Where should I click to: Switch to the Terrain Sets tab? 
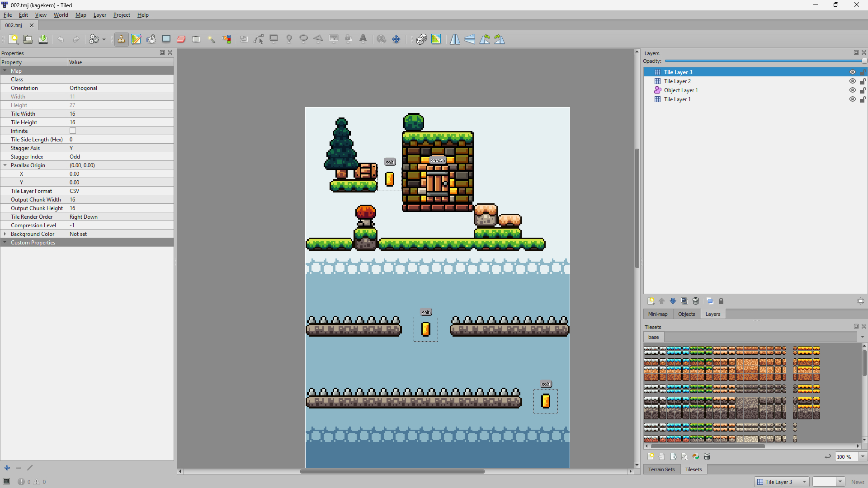point(661,469)
